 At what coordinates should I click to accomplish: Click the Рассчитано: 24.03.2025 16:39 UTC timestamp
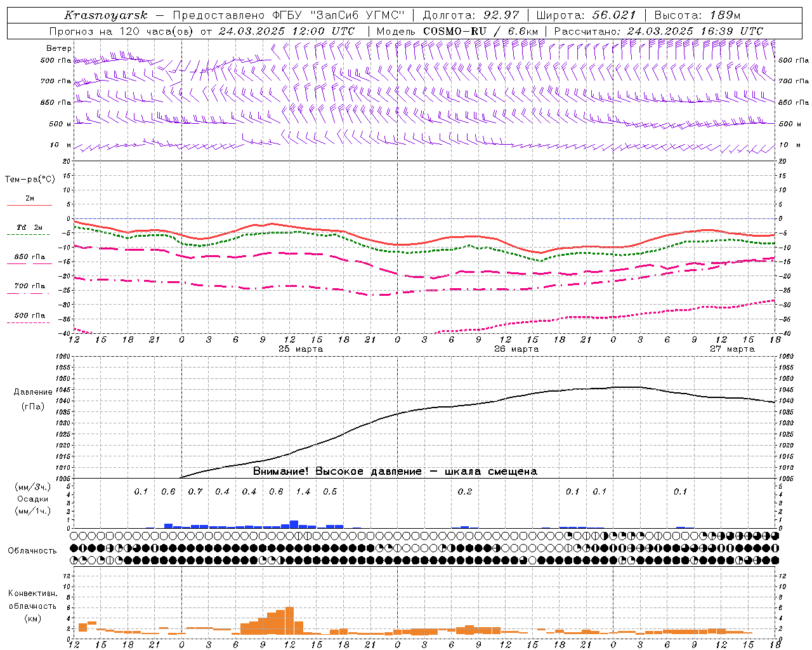pyautogui.click(x=658, y=31)
